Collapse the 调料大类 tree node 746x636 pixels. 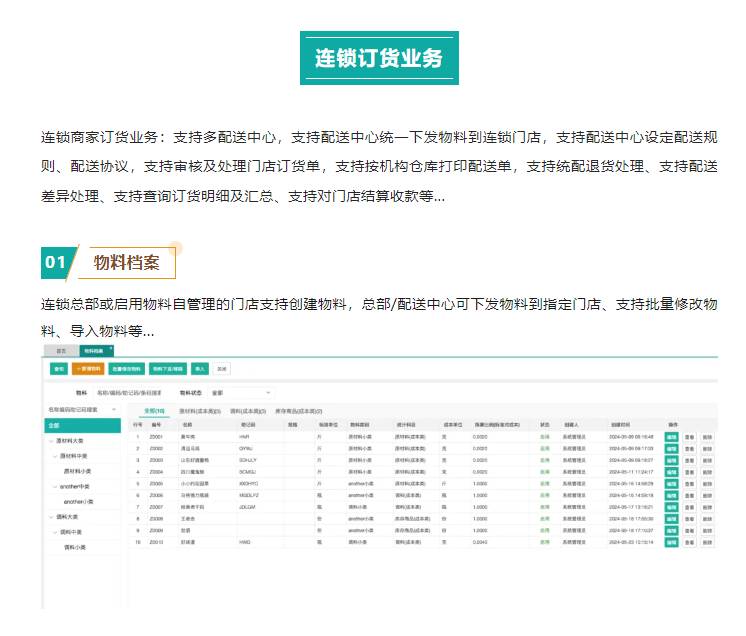[51, 517]
